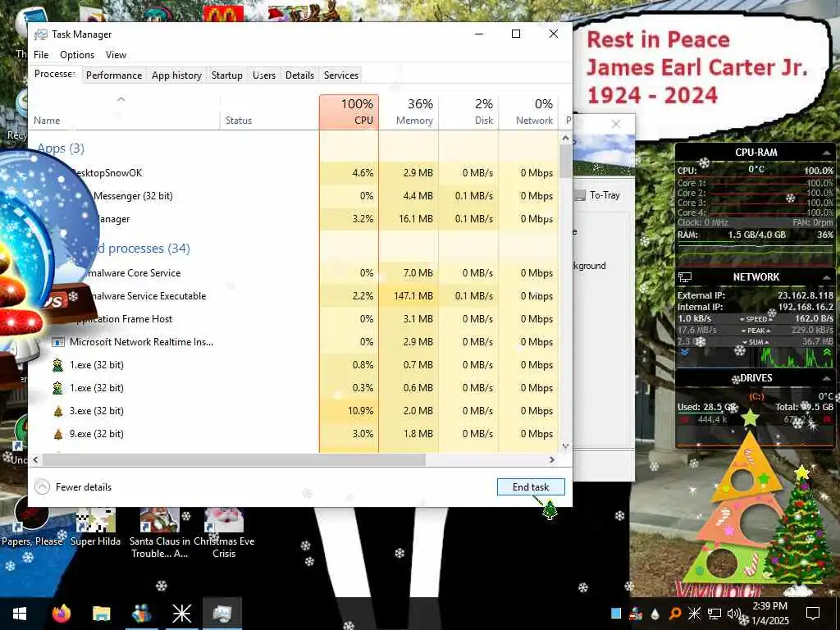Open the View menu
The width and height of the screenshot is (840, 630).
coord(116,55)
